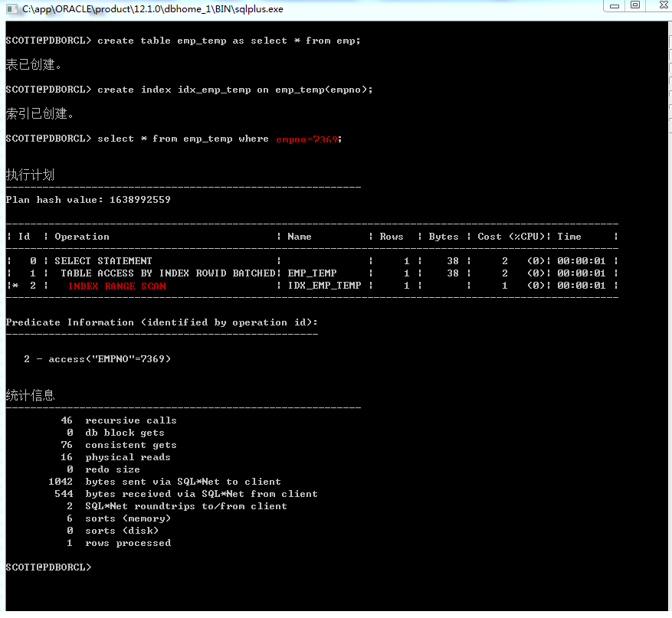Click the window title path text sqlplus.exe
672x618 pixels.
pos(152,9)
